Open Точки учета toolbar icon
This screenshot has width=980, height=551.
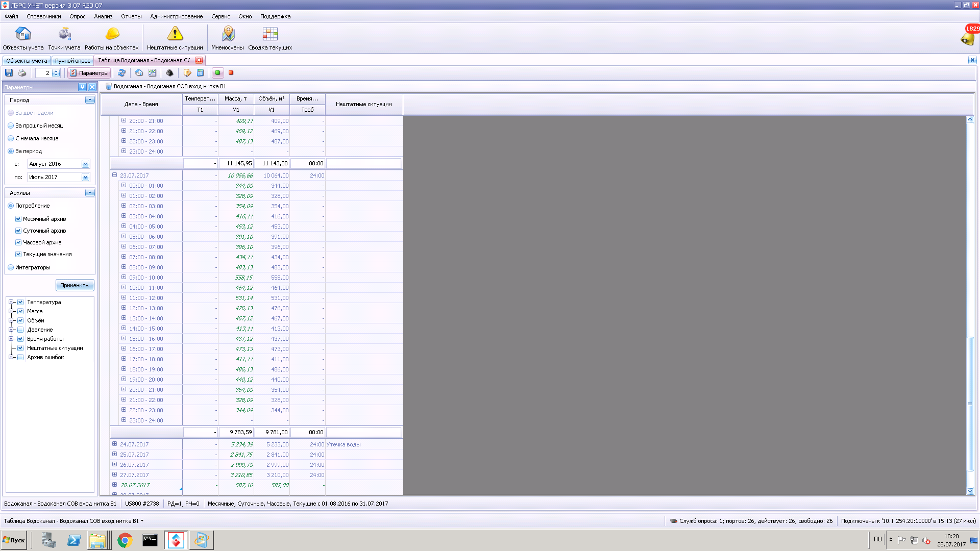[64, 39]
